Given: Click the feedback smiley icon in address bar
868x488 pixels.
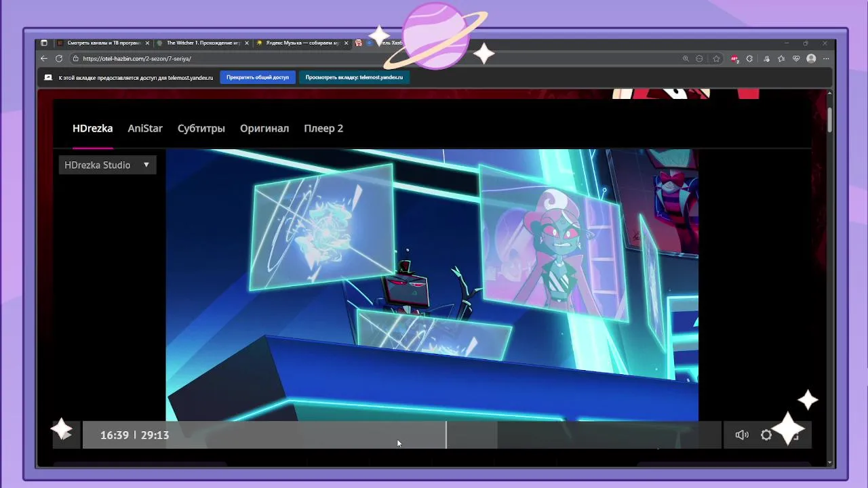Looking at the screenshot, I should point(699,59).
